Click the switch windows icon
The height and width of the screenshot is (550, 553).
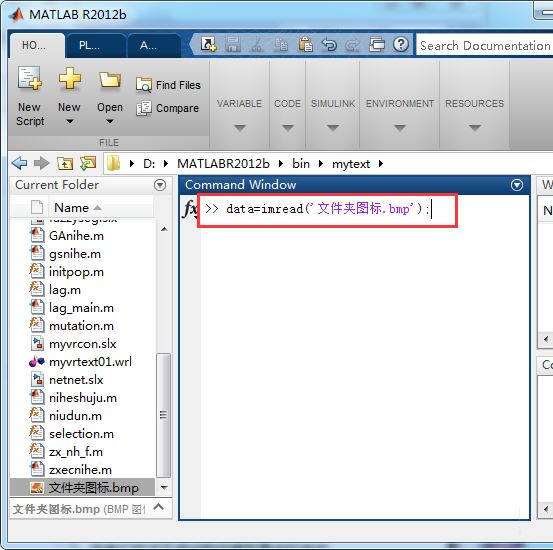pyautogui.click(x=377, y=44)
